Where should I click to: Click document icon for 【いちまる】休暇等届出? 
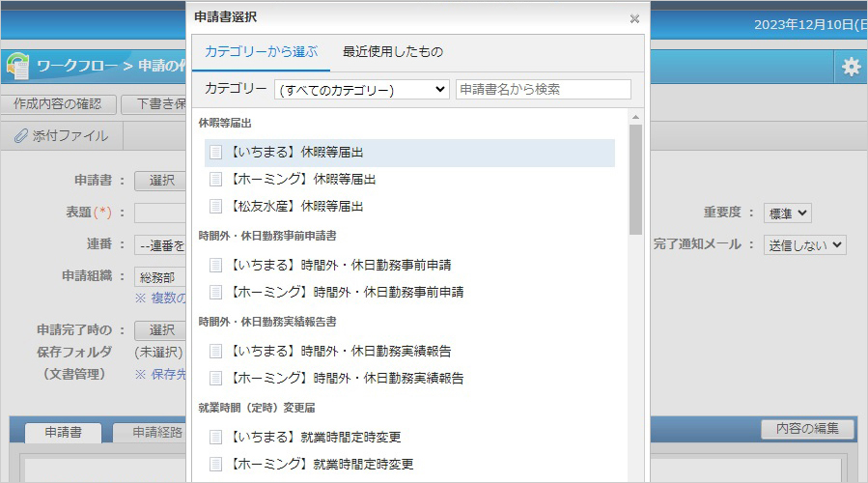(216, 153)
